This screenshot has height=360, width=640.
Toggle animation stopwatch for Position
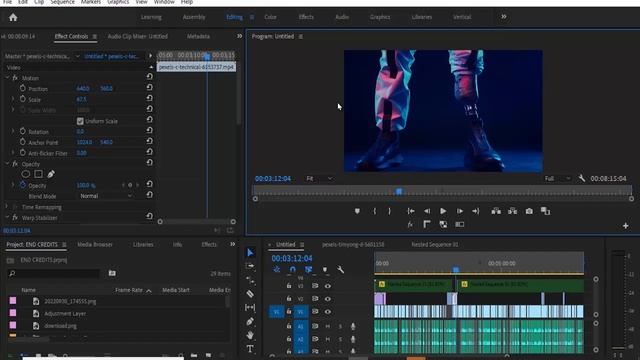23,88
